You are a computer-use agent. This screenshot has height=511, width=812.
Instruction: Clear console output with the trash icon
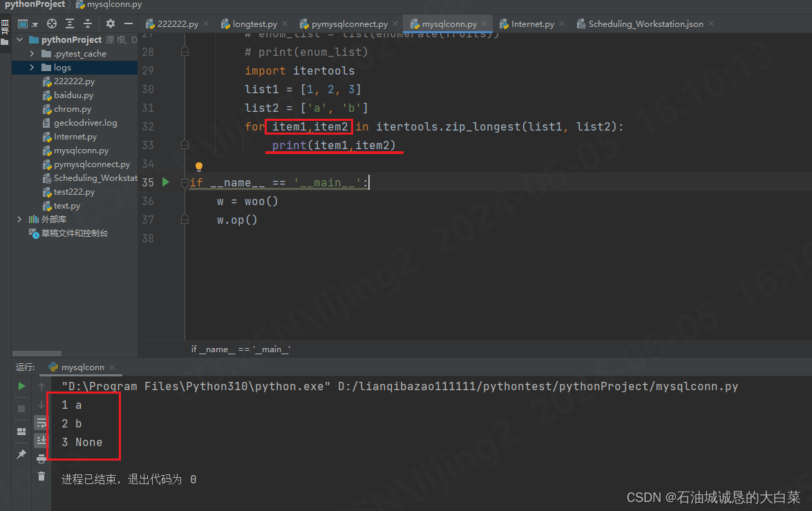pyautogui.click(x=41, y=476)
